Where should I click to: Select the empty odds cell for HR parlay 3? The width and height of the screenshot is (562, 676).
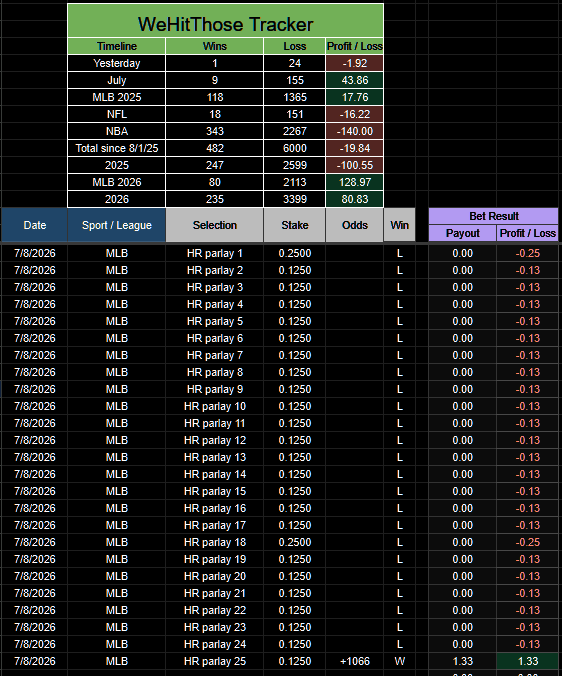[x=355, y=287]
